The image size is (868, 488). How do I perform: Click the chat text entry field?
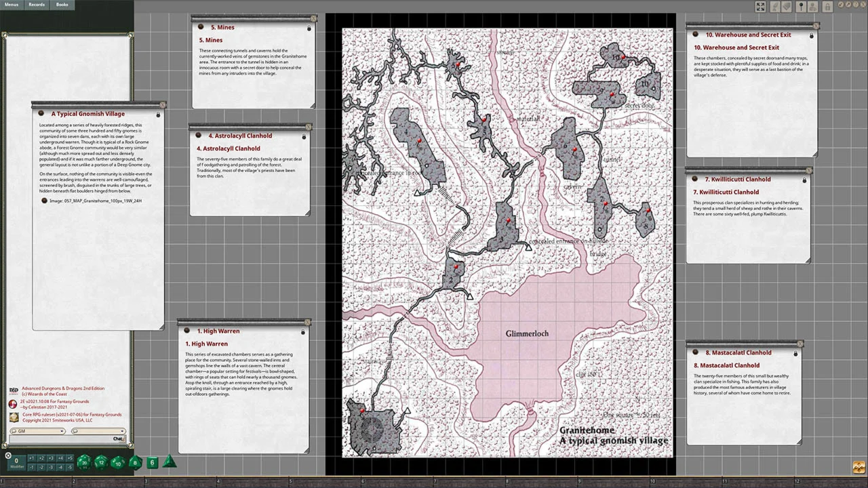click(60, 439)
